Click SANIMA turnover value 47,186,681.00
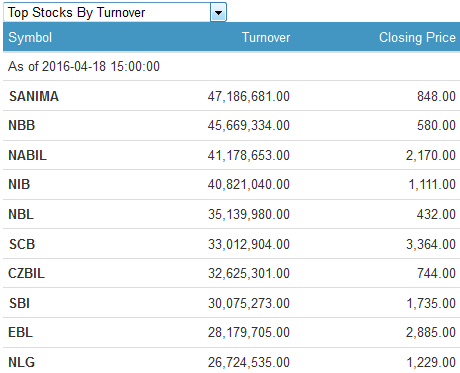460x373 pixels. [249, 96]
